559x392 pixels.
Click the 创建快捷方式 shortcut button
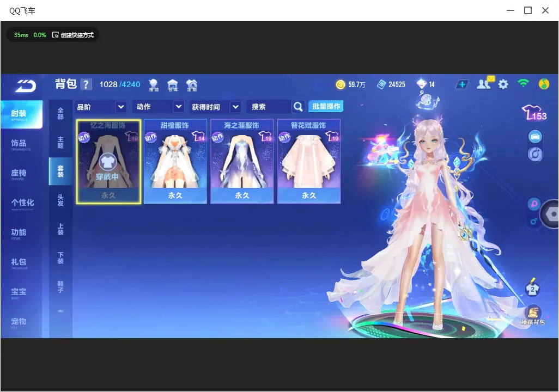[73, 35]
